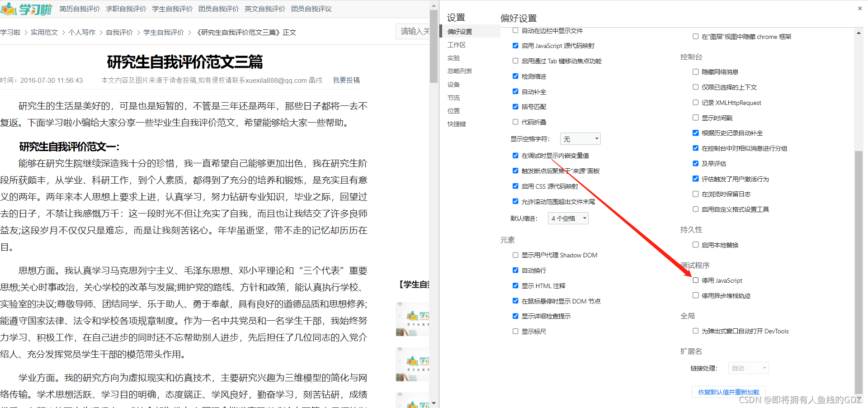Open 忽略列表 settings tab
Screen dimensions: 868x408
coord(460,71)
